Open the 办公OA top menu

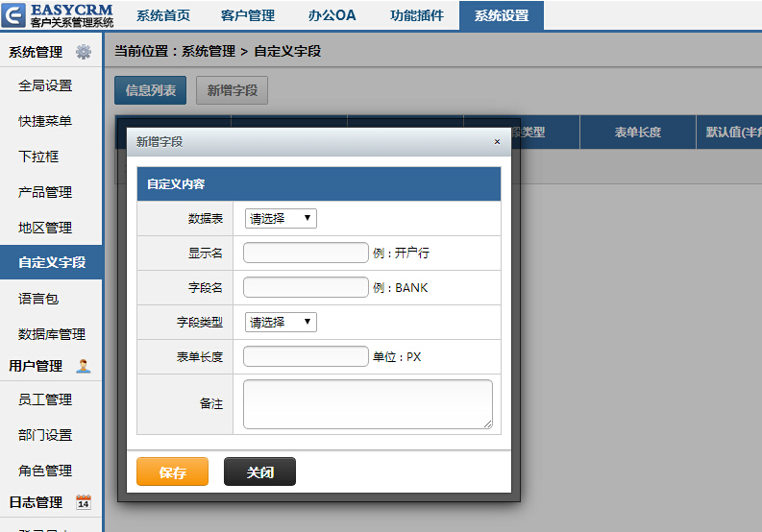(332, 15)
